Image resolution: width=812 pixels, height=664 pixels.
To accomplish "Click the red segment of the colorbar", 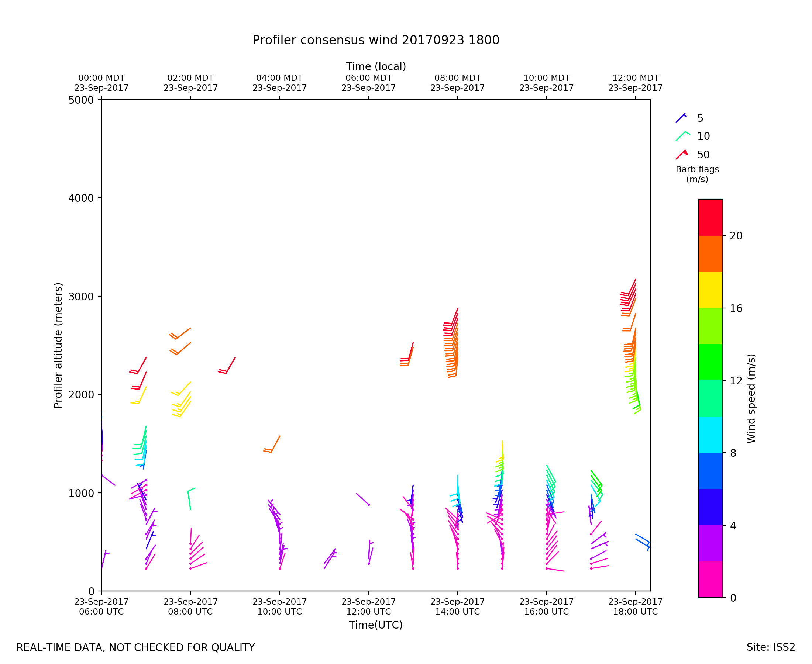I will [x=710, y=217].
